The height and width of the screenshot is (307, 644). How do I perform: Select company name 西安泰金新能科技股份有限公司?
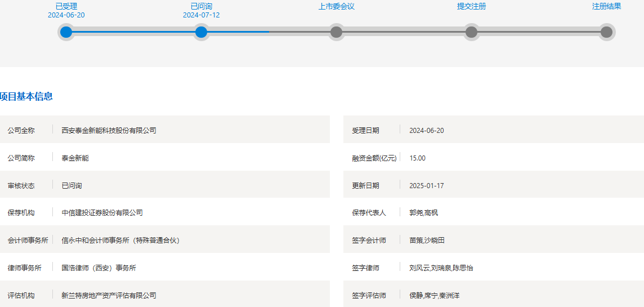[109, 130]
